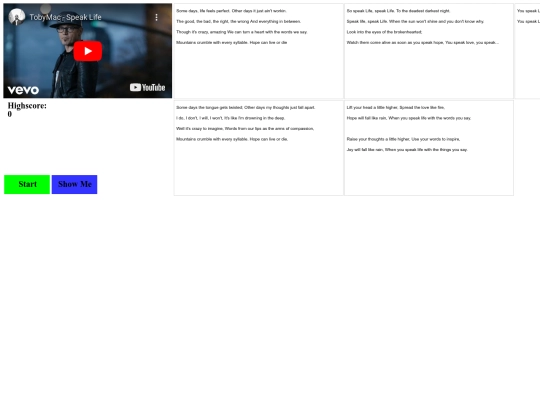Screen dimensions: 540x405
Task: Select lyric "The good, the bad, the right, the wrong"
Action: tap(238, 21)
